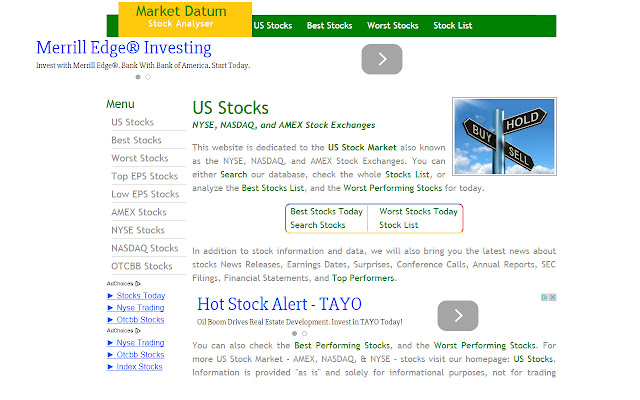The height and width of the screenshot is (400, 640).
Task: Follow the Worst Performing Stocks link at bottom
Action: (484, 345)
